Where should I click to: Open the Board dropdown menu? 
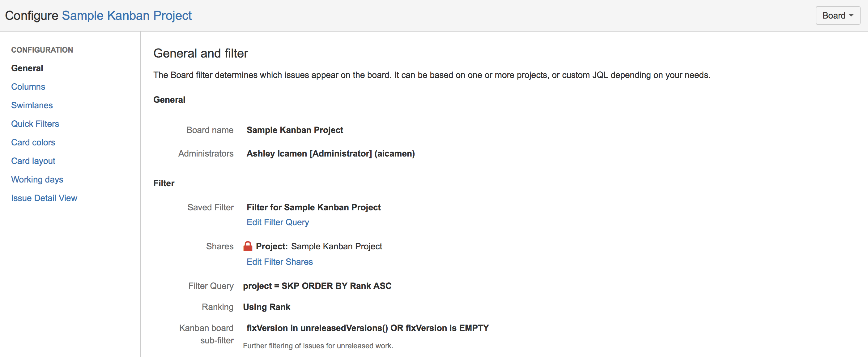(x=838, y=15)
